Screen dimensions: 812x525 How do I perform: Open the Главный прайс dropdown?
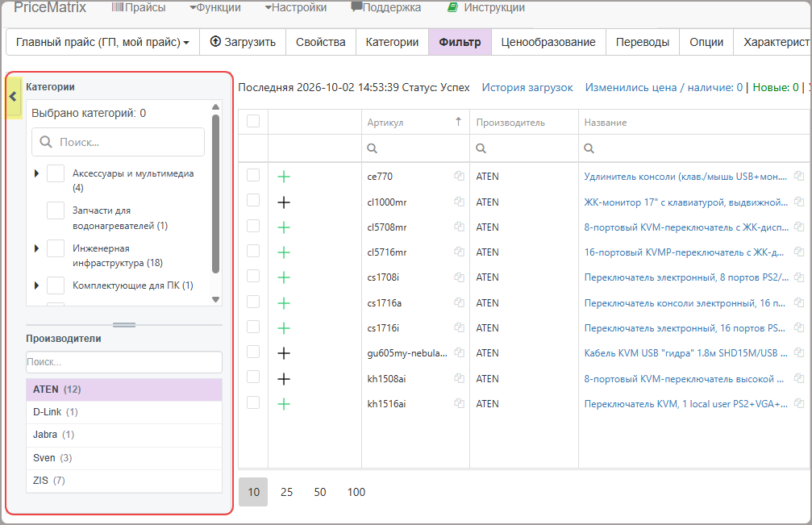102,42
